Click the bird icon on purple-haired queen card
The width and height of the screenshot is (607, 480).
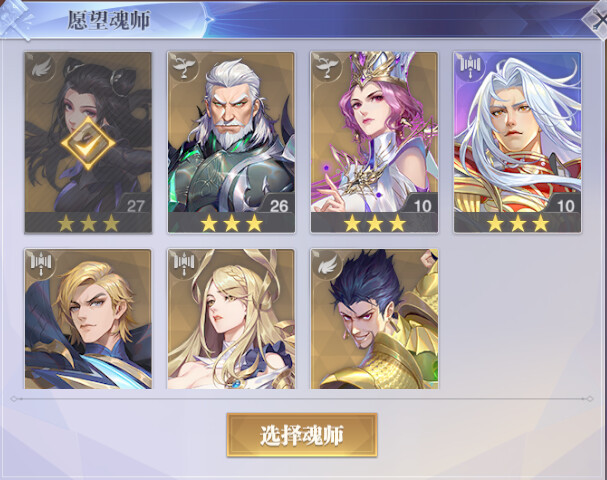327,68
